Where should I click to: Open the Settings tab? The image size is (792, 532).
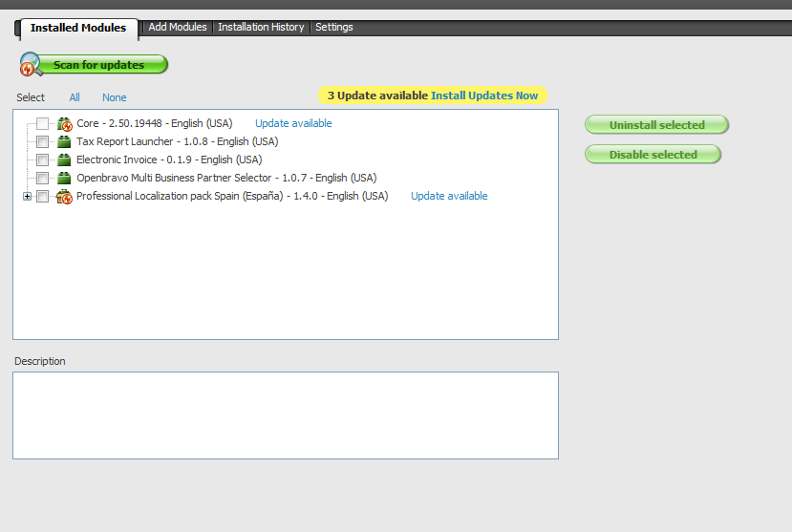tap(333, 28)
